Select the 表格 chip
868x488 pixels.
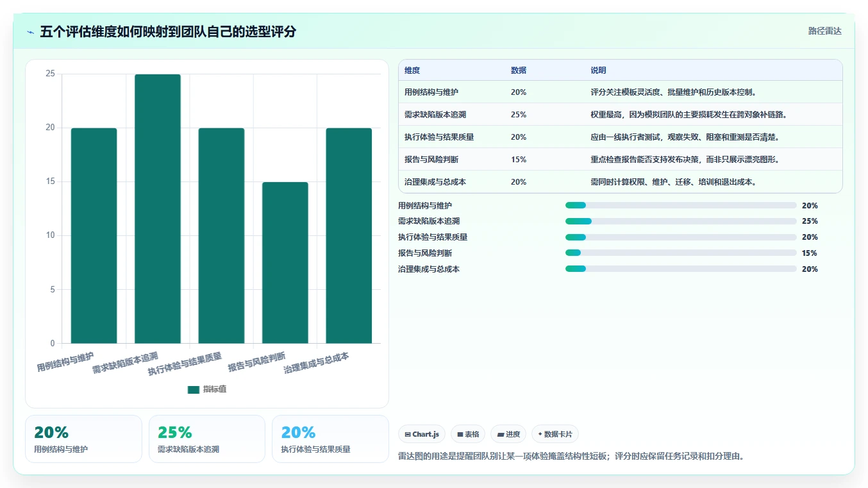(469, 434)
